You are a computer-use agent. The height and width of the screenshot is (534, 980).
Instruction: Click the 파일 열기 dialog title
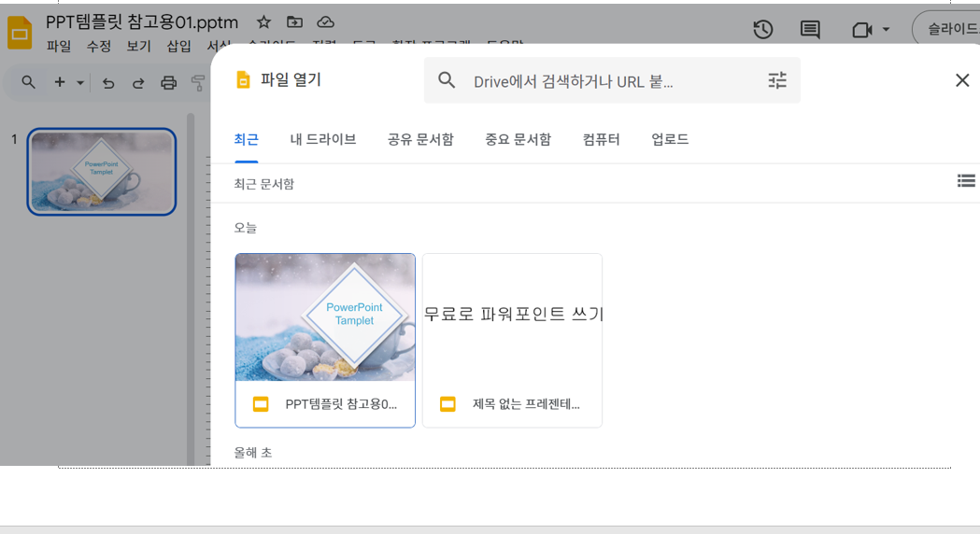(x=291, y=80)
